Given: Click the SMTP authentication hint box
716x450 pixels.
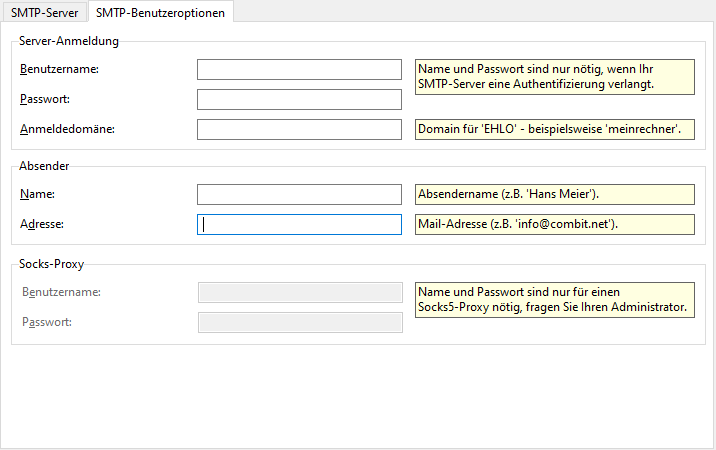Looking at the screenshot, I should tap(554, 76).
